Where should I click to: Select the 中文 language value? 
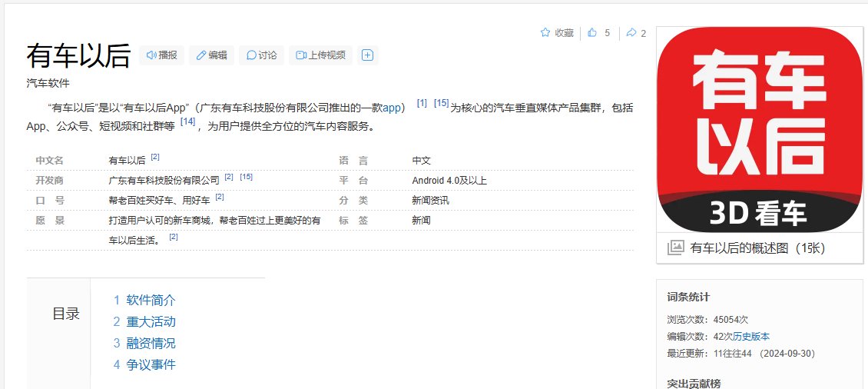click(421, 161)
